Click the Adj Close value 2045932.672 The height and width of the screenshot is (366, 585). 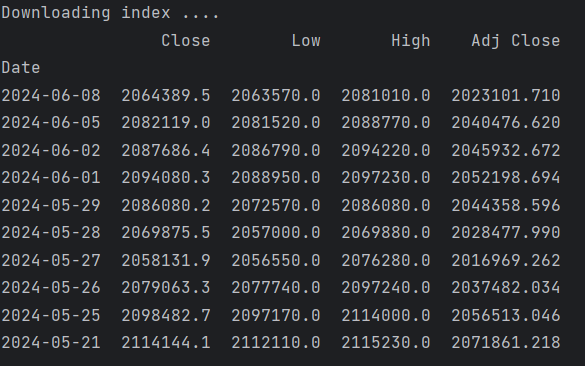click(x=506, y=151)
